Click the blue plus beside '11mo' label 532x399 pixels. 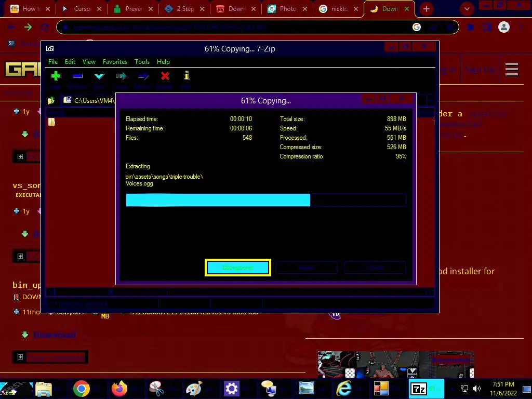pyautogui.click(x=16, y=312)
